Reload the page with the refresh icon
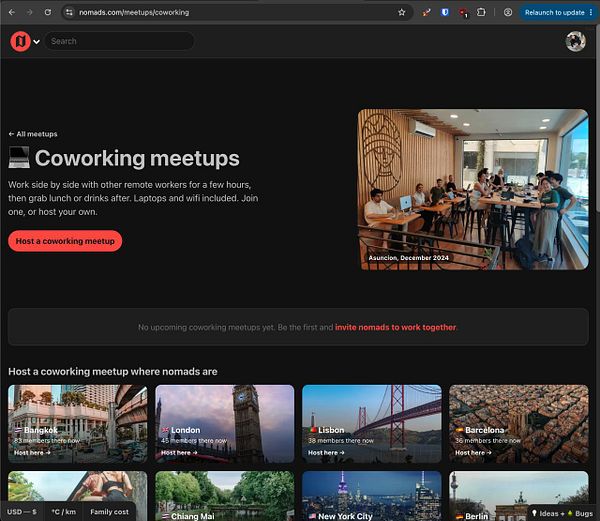 tap(47, 12)
